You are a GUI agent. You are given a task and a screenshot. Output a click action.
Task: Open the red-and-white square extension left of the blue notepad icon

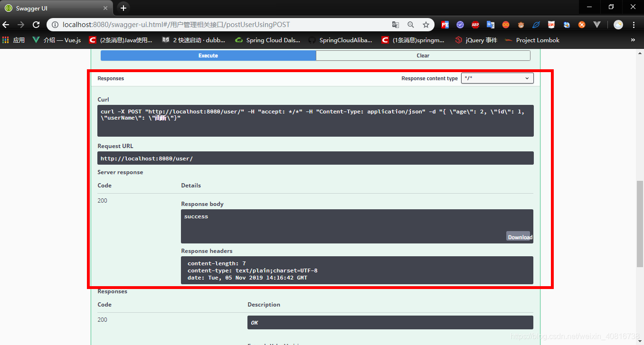click(551, 25)
